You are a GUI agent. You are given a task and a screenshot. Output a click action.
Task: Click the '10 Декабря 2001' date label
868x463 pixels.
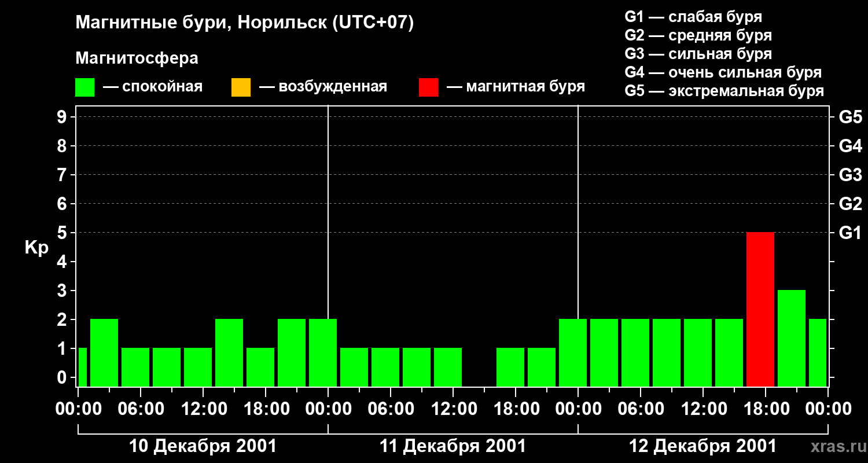(203, 446)
